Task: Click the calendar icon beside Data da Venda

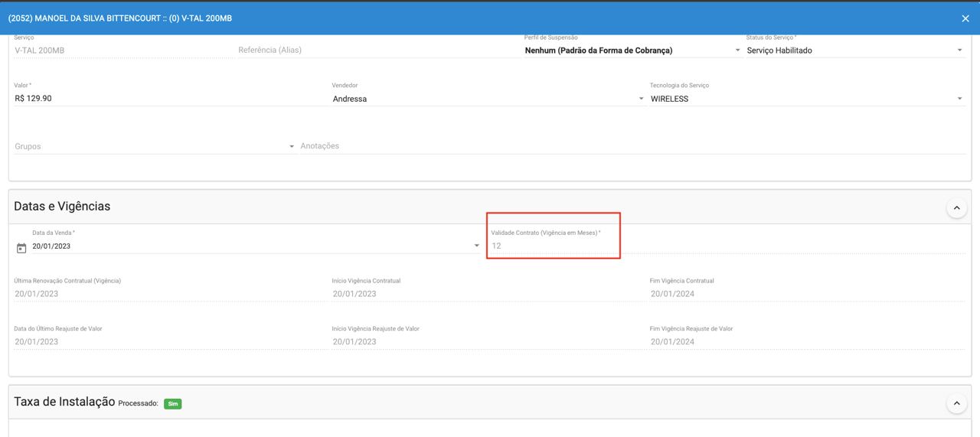Action: (x=21, y=248)
